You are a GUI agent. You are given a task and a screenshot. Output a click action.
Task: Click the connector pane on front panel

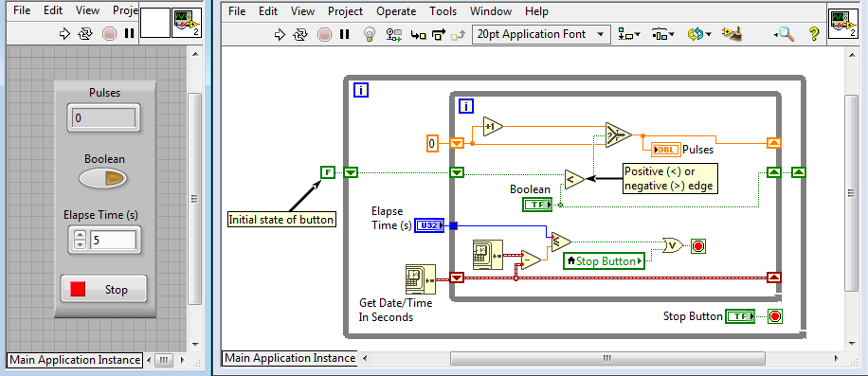(x=155, y=24)
